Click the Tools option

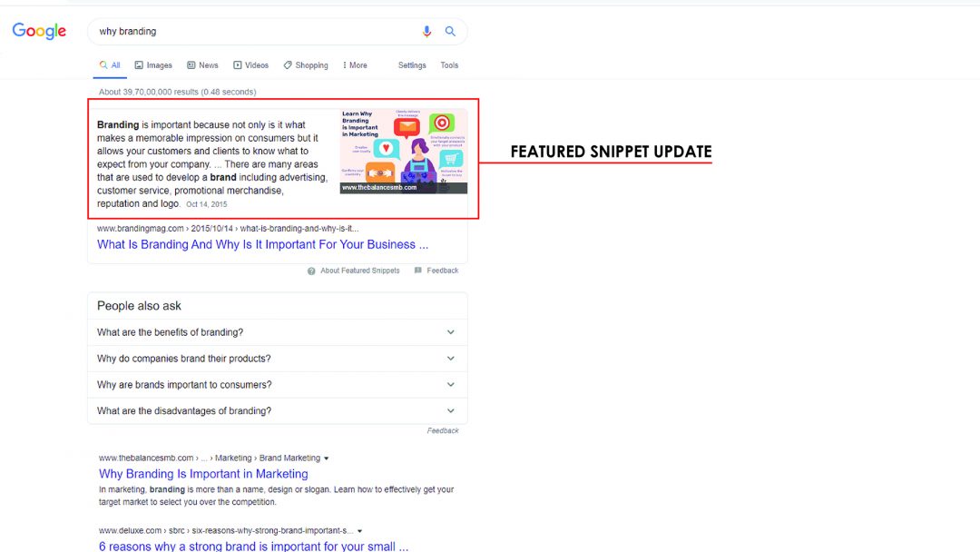(x=448, y=64)
